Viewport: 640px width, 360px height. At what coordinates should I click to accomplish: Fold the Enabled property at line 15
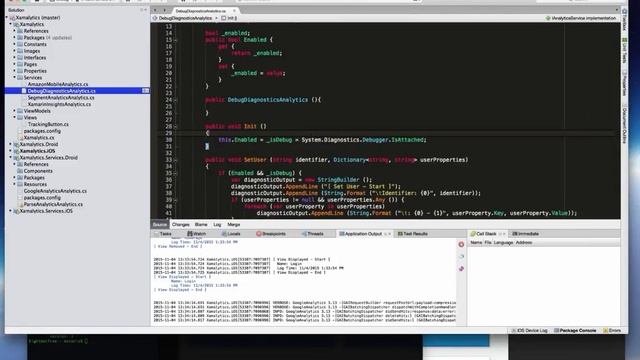tap(176, 40)
